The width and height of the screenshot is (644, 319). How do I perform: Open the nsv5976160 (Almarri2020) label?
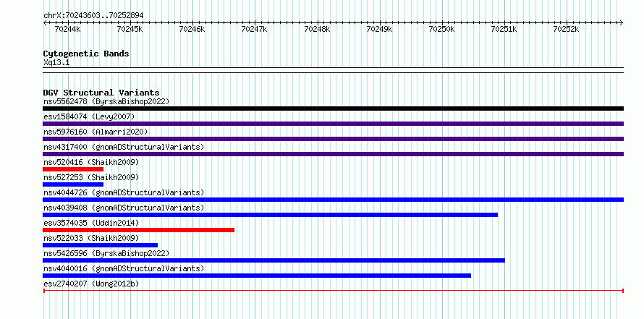[x=96, y=132]
